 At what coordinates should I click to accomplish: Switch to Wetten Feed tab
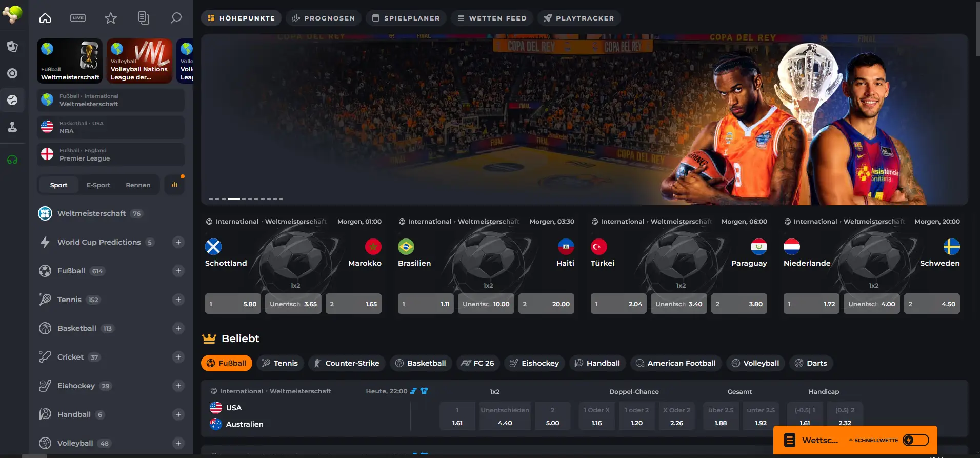click(x=492, y=18)
